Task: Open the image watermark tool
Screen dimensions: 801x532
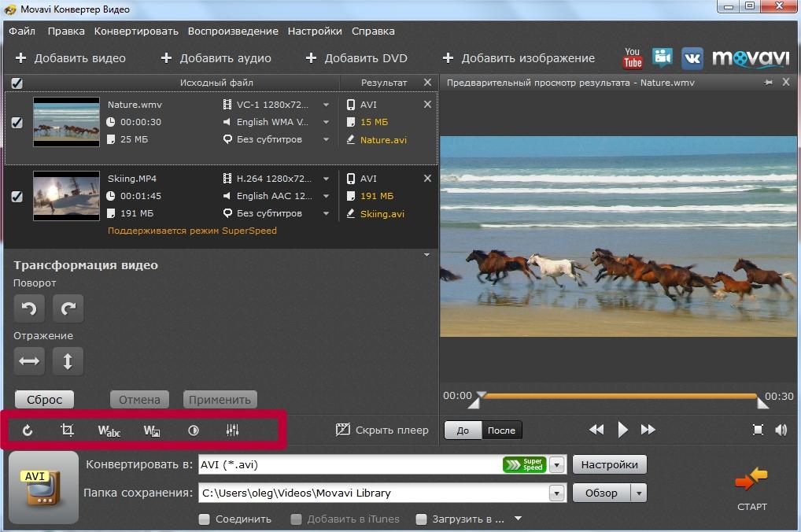Action: pyautogui.click(x=152, y=430)
